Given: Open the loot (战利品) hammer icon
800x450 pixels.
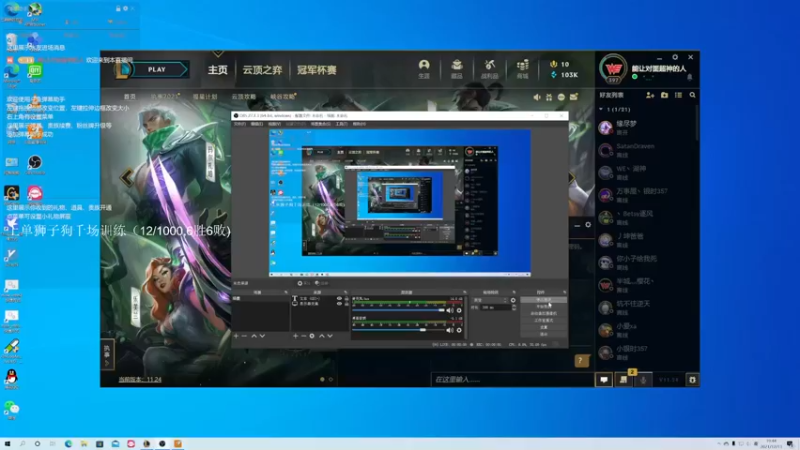Looking at the screenshot, I should (490, 69).
